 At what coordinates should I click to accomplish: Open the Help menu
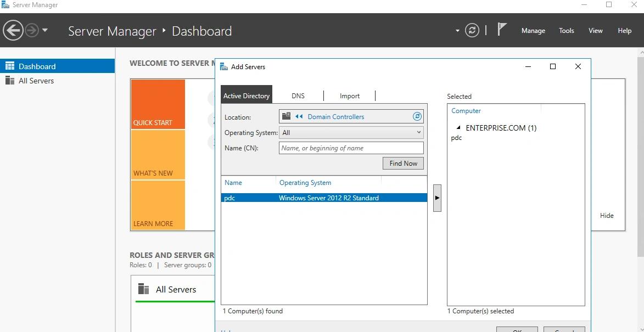[x=624, y=31]
